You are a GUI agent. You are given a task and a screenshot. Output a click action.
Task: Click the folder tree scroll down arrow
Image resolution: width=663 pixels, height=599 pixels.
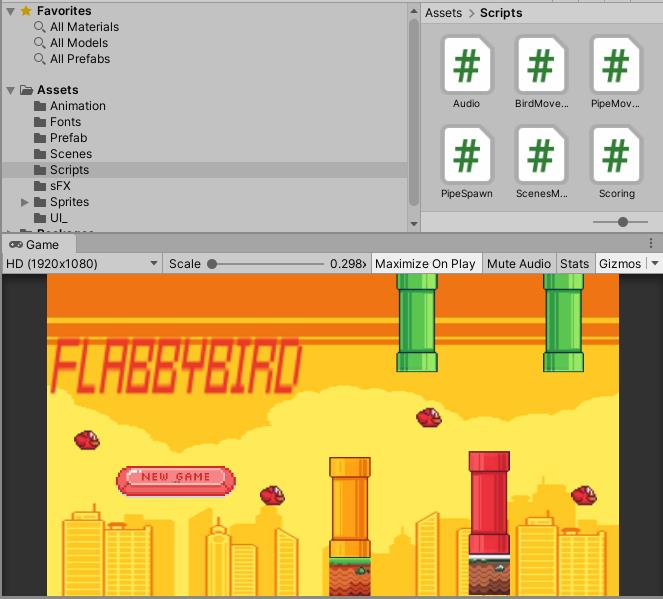tap(414, 224)
